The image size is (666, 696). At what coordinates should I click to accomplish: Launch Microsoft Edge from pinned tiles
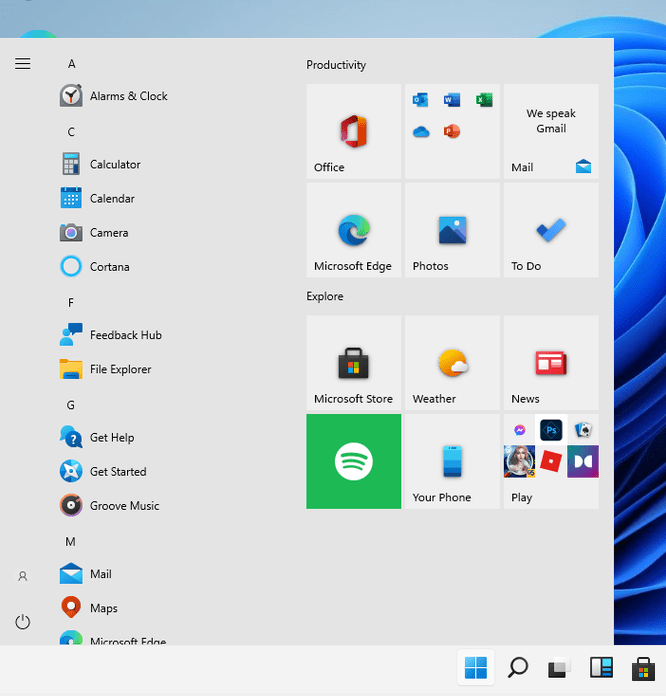[353, 230]
